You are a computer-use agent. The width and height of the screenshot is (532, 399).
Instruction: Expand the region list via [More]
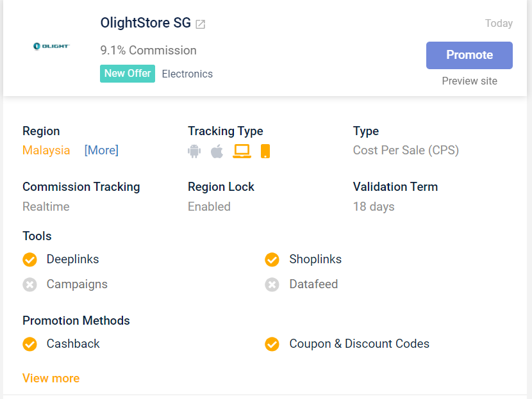[x=101, y=150]
